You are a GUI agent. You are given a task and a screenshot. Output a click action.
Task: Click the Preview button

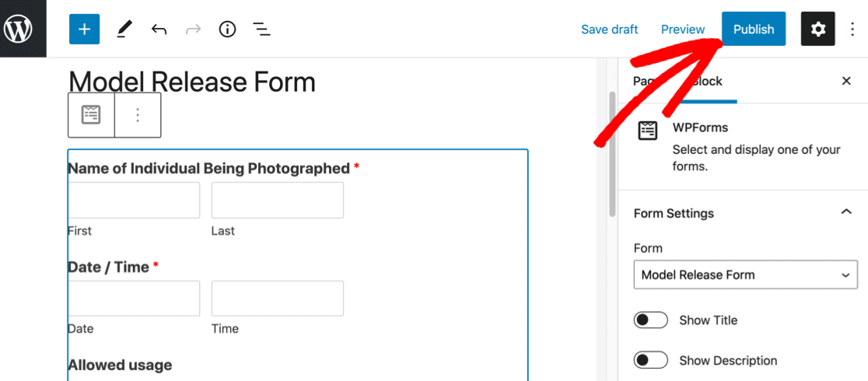[x=682, y=30]
